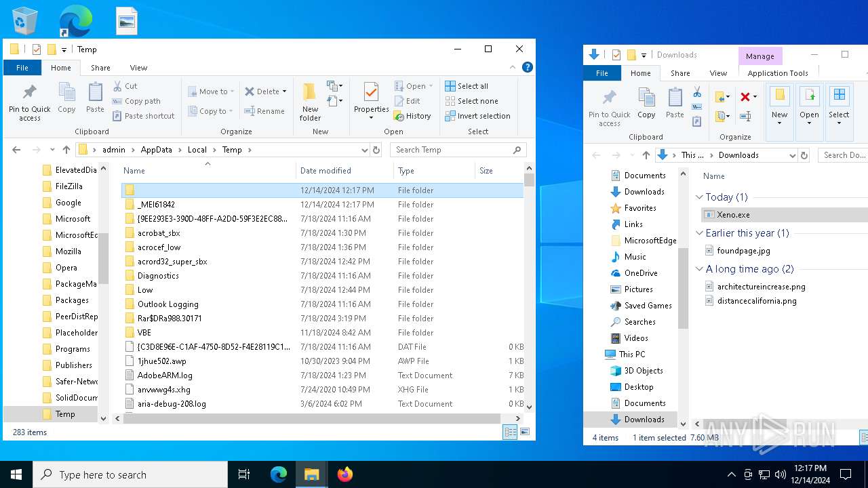Screen dimensions: 868x488
Task: Refresh the Temp folder view
Action: (x=376, y=150)
